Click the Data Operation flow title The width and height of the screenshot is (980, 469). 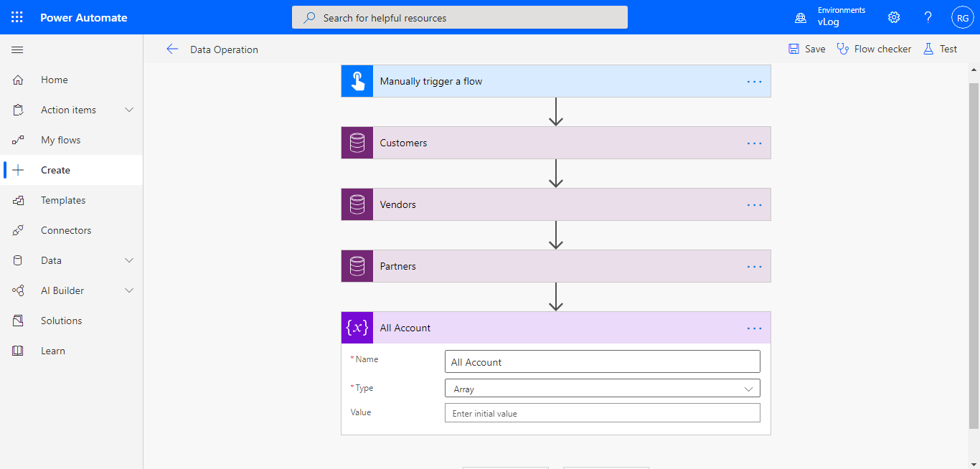click(x=224, y=49)
